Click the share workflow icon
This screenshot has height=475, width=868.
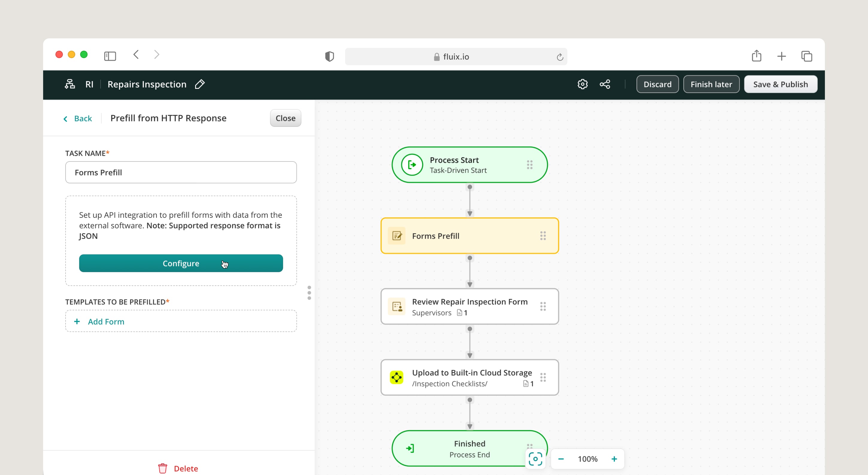tap(605, 84)
